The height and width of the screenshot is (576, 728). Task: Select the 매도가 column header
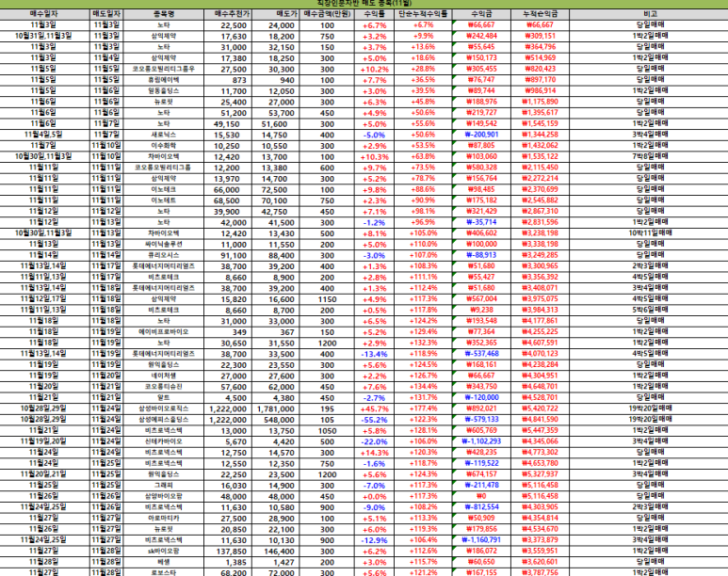coord(276,14)
